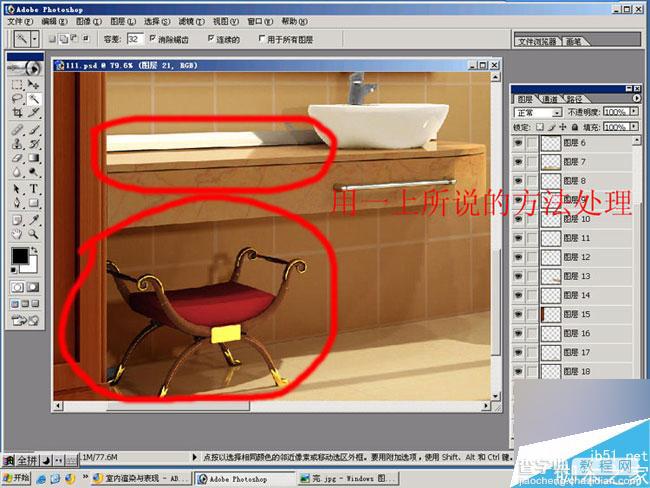Select the Crop tool
This screenshot has width=650, height=488.
pyautogui.click(x=17, y=113)
